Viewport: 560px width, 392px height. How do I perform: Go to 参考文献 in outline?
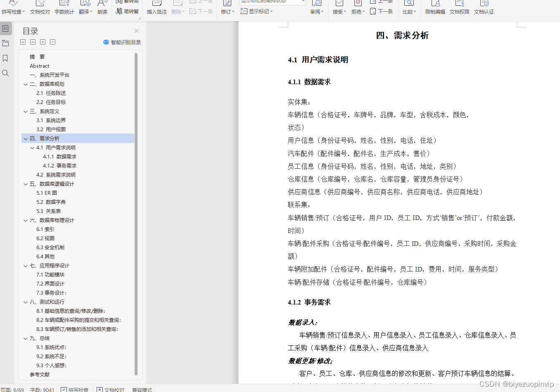tap(40, 375)
